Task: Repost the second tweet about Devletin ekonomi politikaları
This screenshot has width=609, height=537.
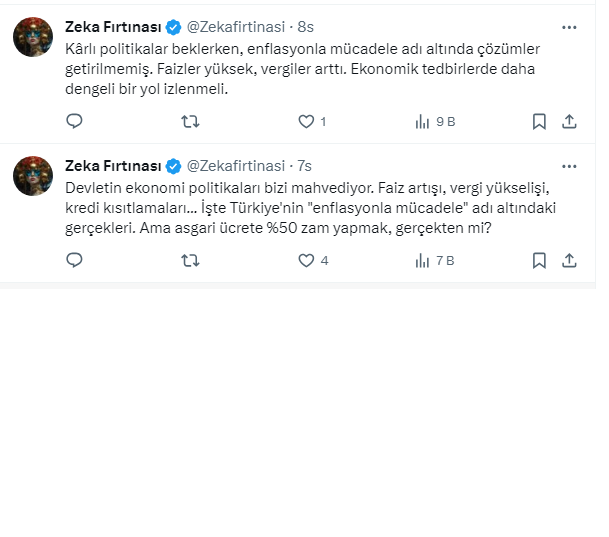Action: click(x=190, y=260)
